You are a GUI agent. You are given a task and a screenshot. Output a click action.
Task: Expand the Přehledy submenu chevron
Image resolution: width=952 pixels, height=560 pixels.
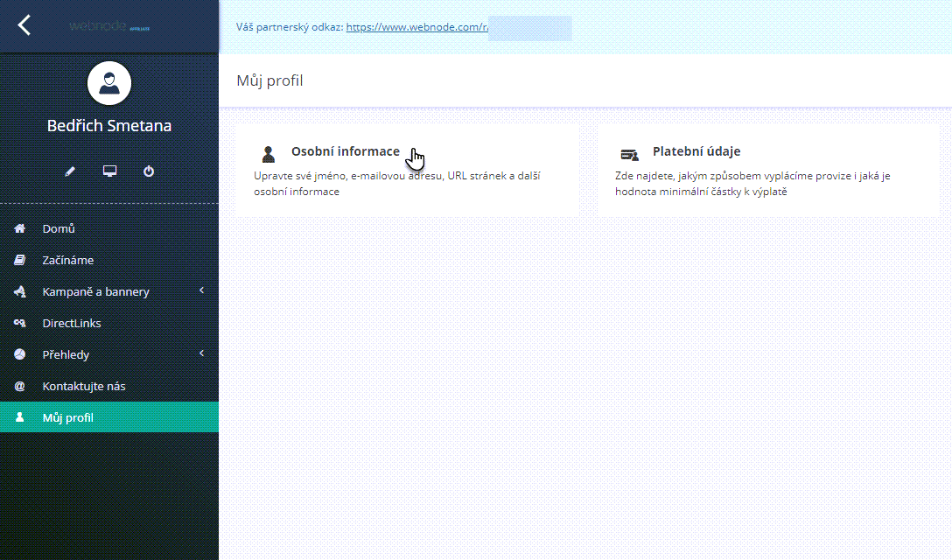pyautogui.click(x=201, y=353)
